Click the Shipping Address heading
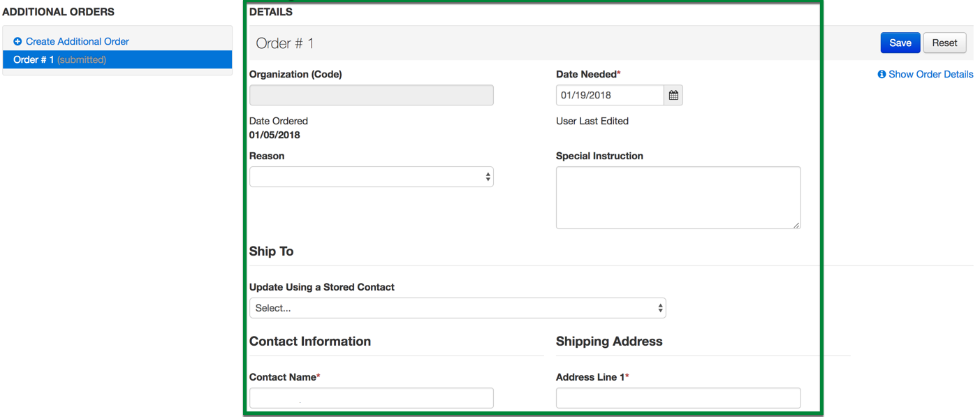 coord(609,342)
